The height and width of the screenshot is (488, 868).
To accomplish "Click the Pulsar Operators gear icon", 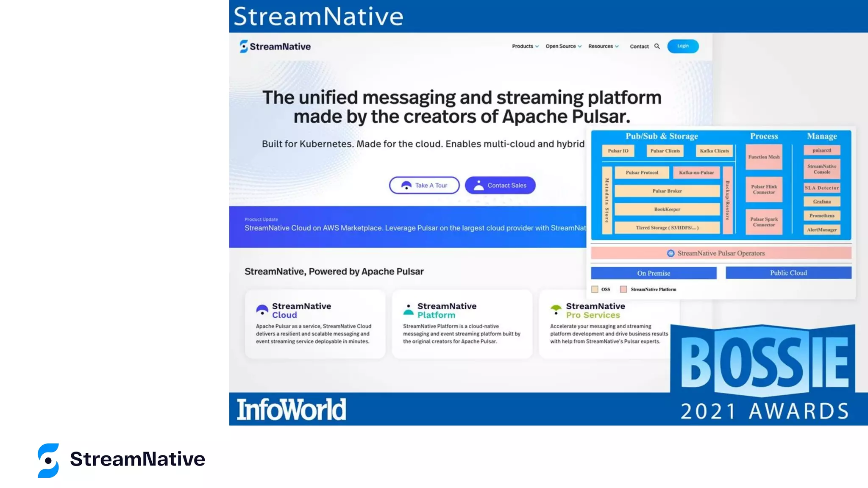I will [670, 253].
